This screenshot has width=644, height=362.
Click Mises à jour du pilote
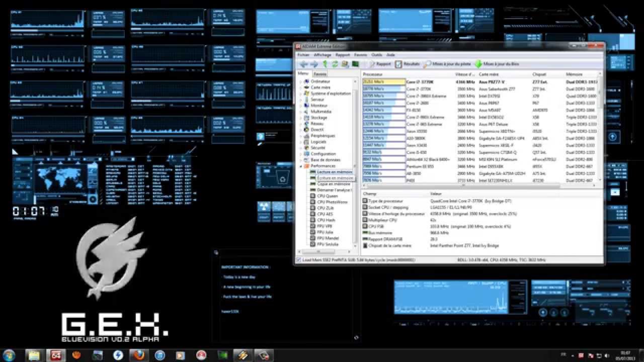(x=448, y=64)
